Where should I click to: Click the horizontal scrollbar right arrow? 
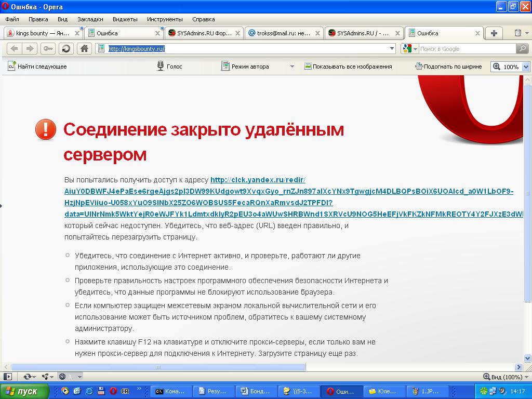pos(518,367)
